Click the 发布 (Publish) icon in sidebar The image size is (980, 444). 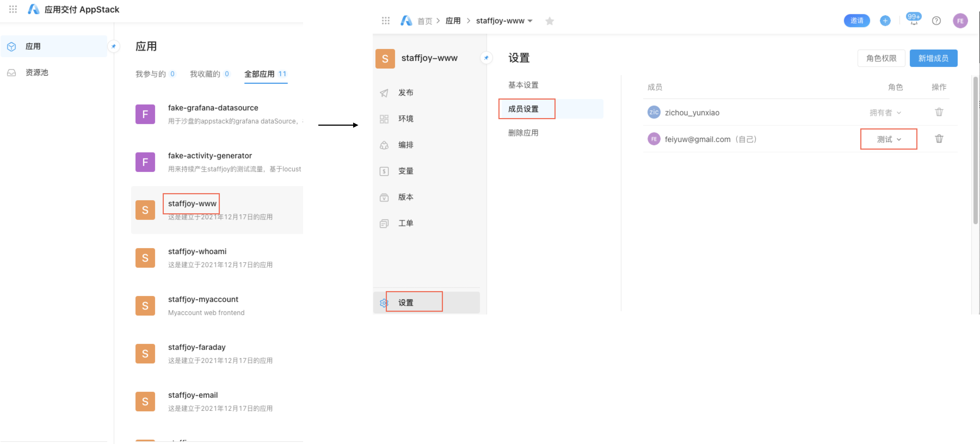[x=385, y=92]
